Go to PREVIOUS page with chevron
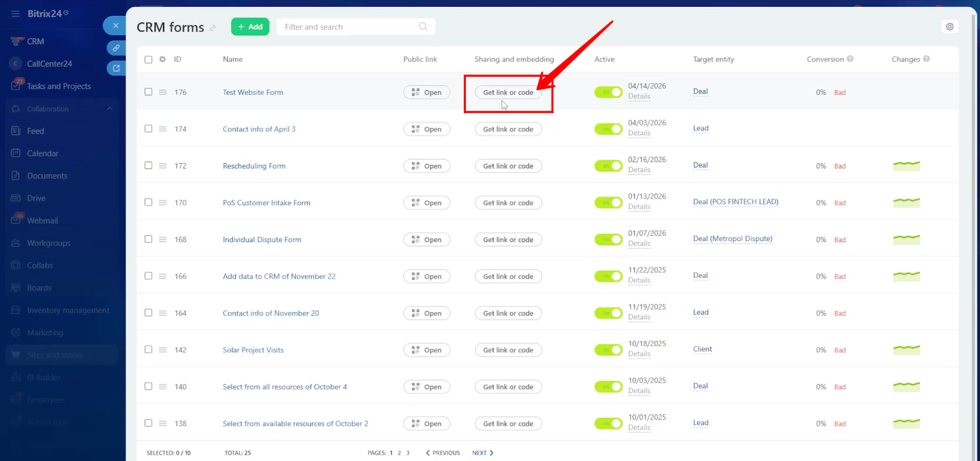Image resolution: width=980 pixels, height=461 pixels. [x=443, y=453]
